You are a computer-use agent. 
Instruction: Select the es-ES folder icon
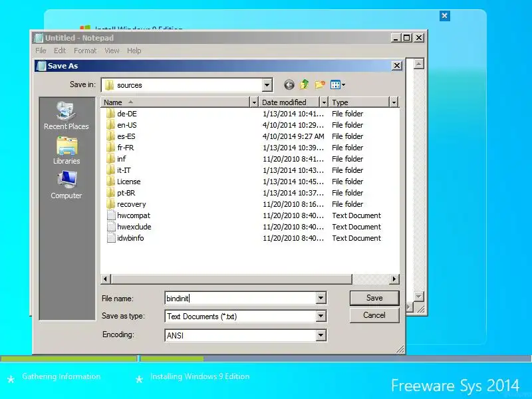tap(110, 136)
